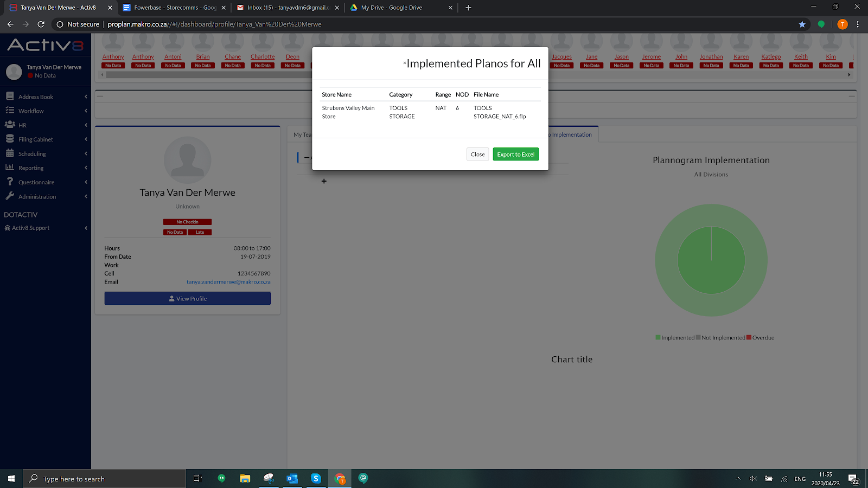Image resolution: width=868 pixels, height=488 pixels.
Task: Close the Powerbase - Storecomms browser tab
Action: click(x=224, y=8)
